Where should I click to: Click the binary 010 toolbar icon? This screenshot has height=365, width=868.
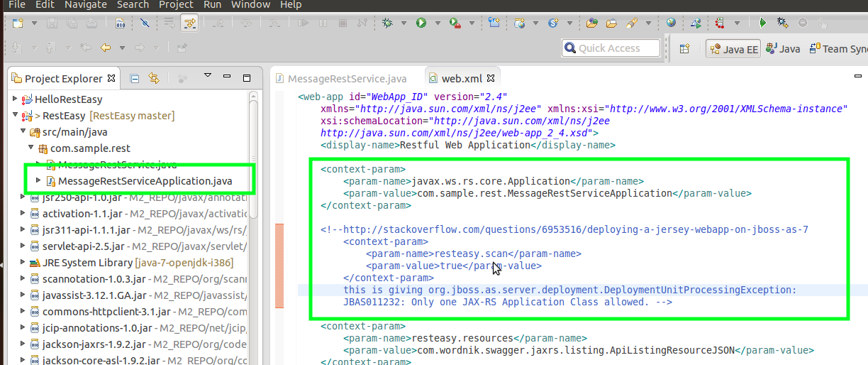120,23
